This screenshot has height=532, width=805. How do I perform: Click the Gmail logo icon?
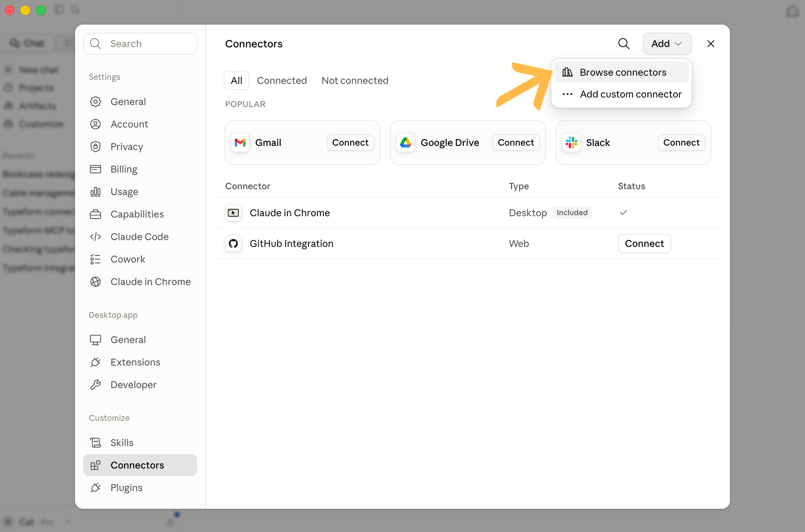240,143
